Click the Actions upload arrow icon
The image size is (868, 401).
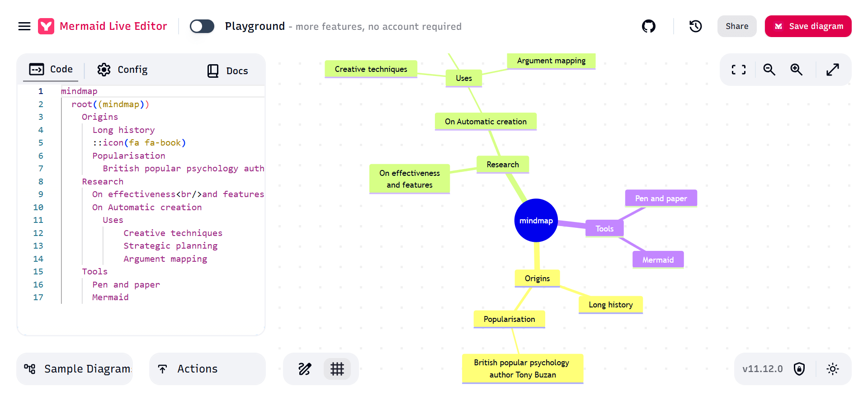coord(163,369)
